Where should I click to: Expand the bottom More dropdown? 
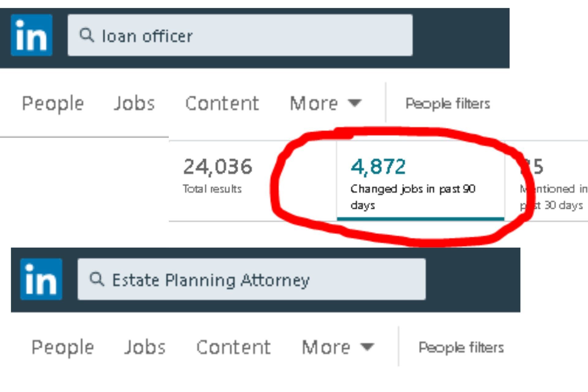(x=338, y=347)
